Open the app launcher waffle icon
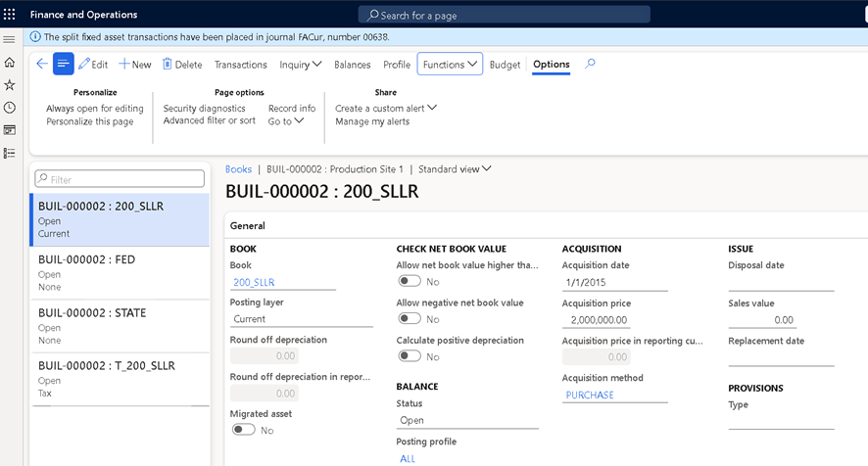The height and width of the screenshot is (466, 868). pos(10,15)
